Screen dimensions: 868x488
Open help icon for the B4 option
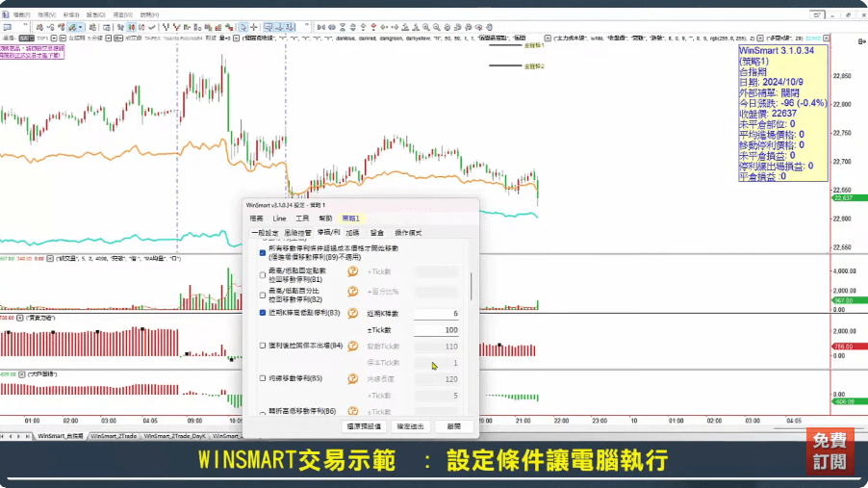[x=352, y=347]
